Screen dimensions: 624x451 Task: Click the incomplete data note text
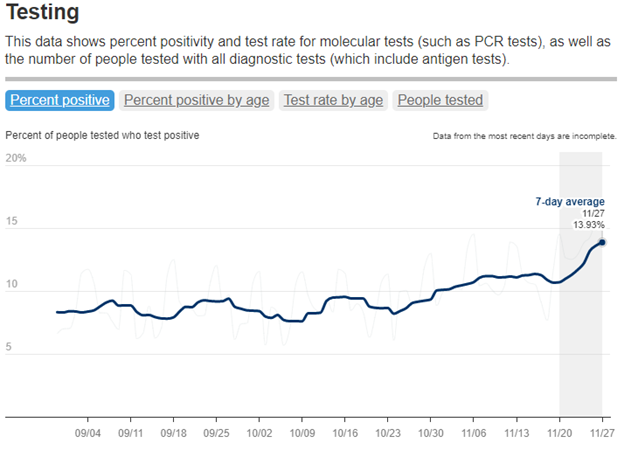click(524, 136)
